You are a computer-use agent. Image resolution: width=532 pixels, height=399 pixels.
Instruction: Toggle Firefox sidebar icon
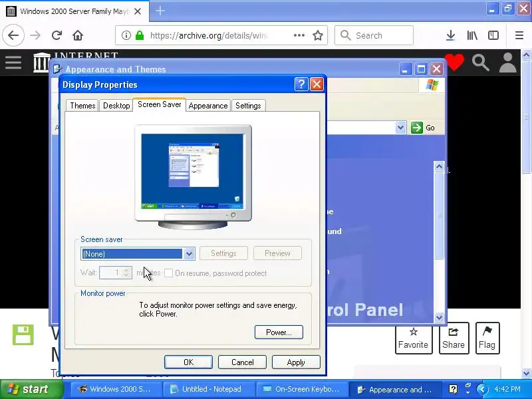coord(493,35)
